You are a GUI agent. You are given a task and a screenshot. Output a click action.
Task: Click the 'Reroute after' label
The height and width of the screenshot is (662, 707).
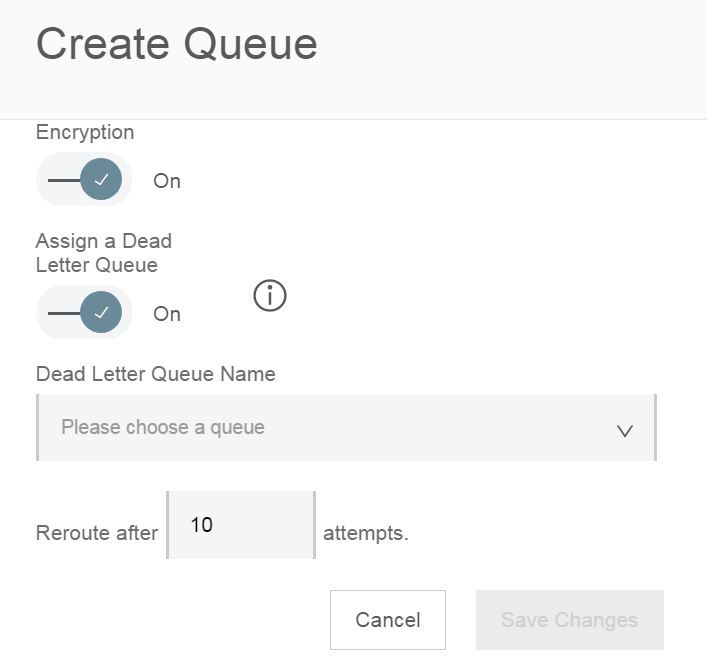point(97,533)
